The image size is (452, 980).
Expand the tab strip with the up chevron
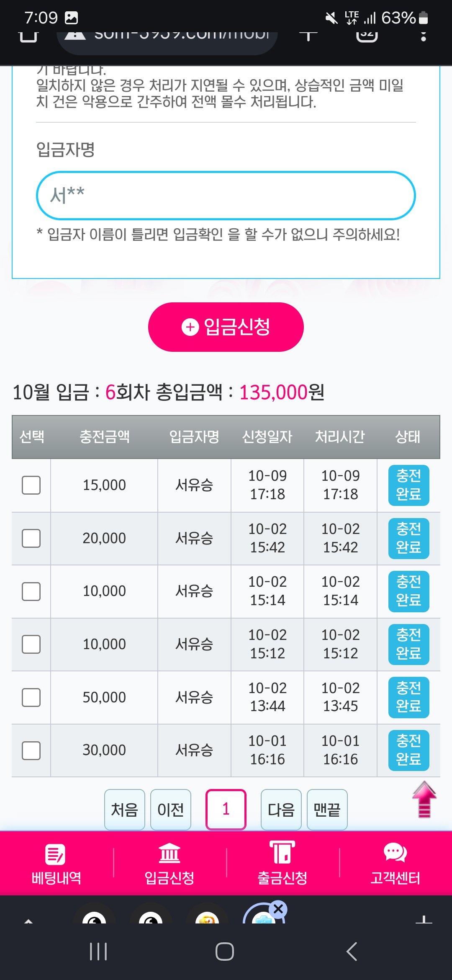(x=28, y=920)
